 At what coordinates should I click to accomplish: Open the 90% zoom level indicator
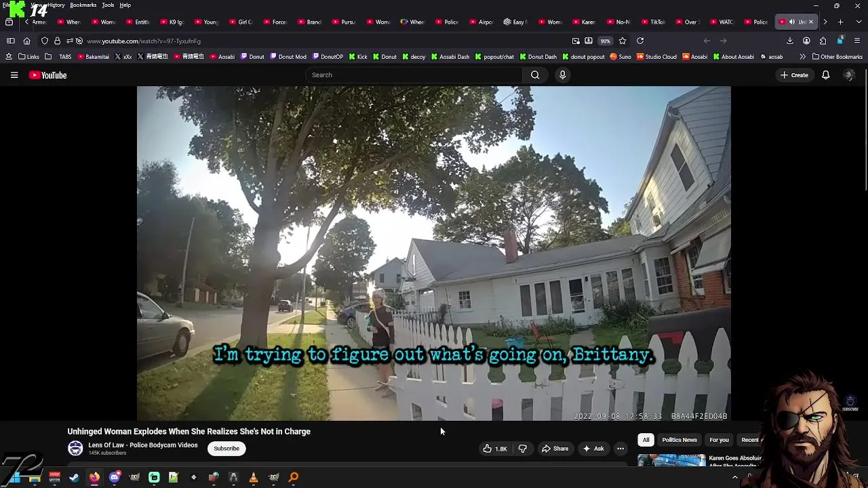[x=605, y=41]
